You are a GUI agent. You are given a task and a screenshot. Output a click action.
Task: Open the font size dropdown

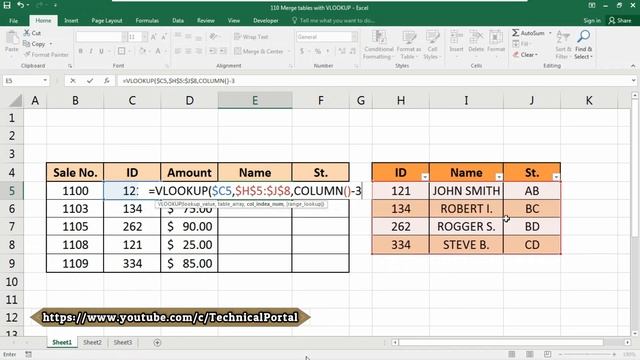pos(145,37)
